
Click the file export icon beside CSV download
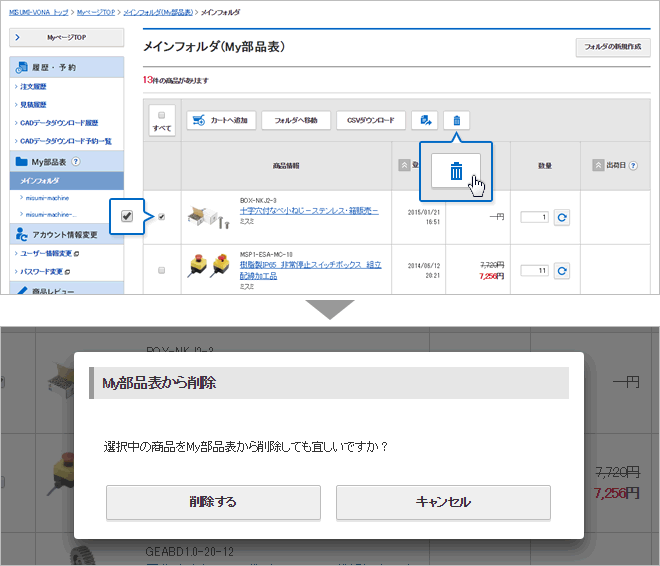pyautogui.click(x=425, y=121)
